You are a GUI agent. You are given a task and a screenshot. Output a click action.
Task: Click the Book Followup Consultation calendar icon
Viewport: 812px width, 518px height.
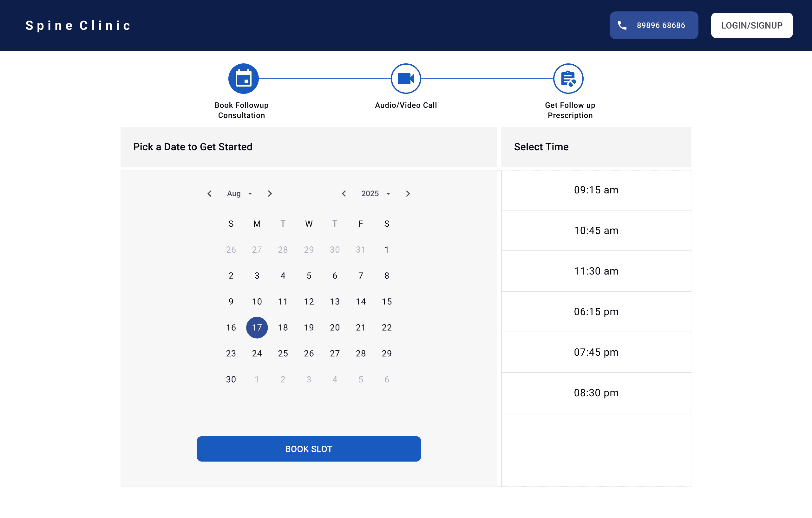click(244, 79)
